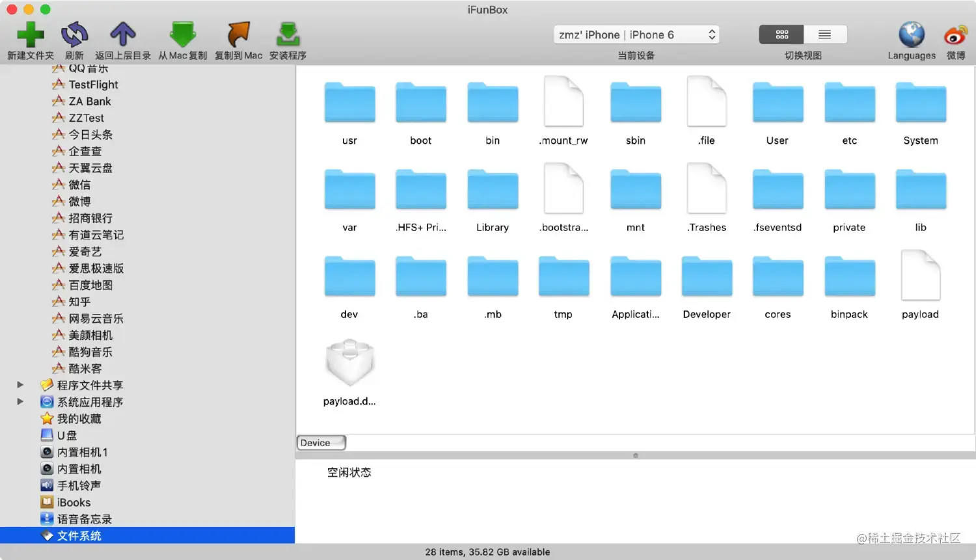Open the Languages globe icon
Image resolution: width=976 pixels, height=560 pixels.
pos(912,34)
